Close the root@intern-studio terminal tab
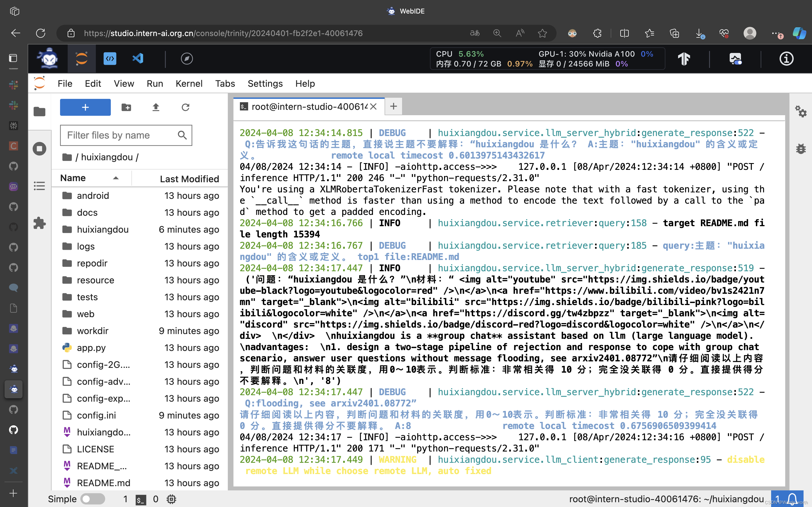Viewport: 812px width, 507px height. 374,107
